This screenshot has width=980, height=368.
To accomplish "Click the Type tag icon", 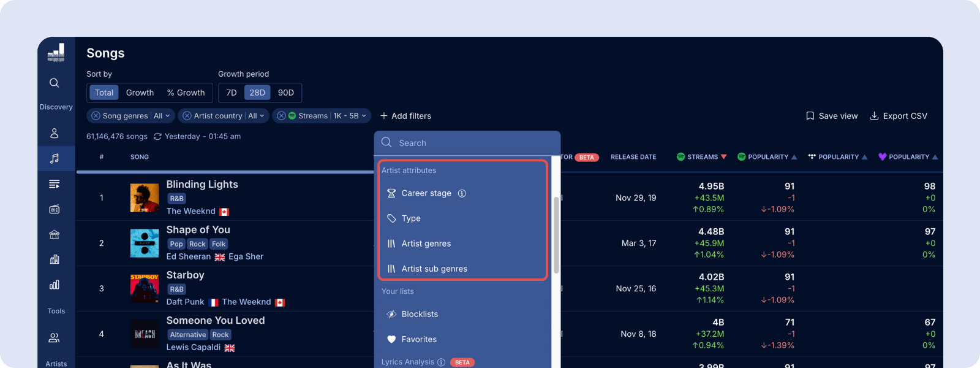I will [x=391, y=218].
